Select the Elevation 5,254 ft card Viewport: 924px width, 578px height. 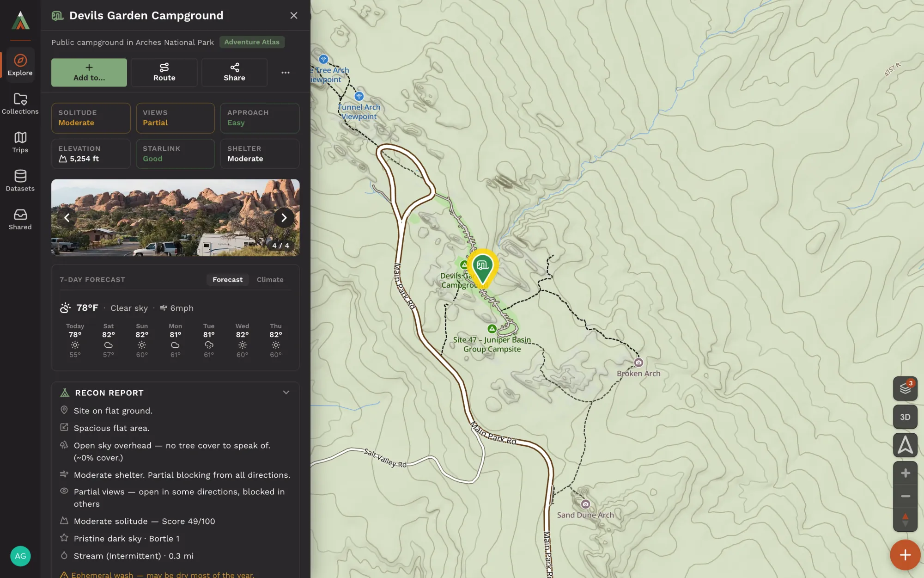click(x=91, y=154)
